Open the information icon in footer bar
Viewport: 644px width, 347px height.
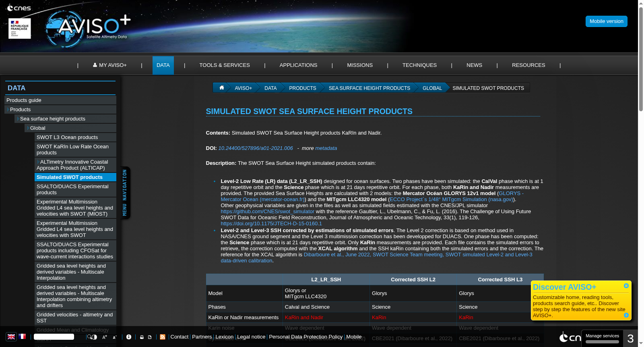129,337
